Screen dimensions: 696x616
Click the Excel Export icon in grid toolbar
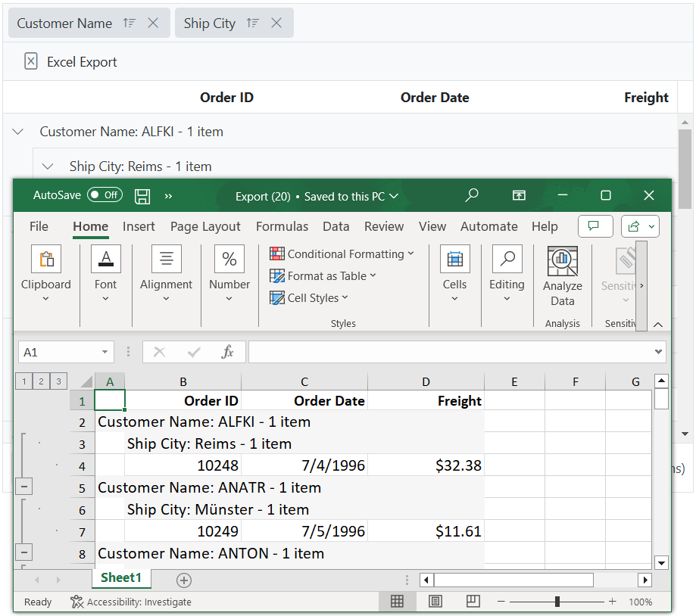pos(30,61)
